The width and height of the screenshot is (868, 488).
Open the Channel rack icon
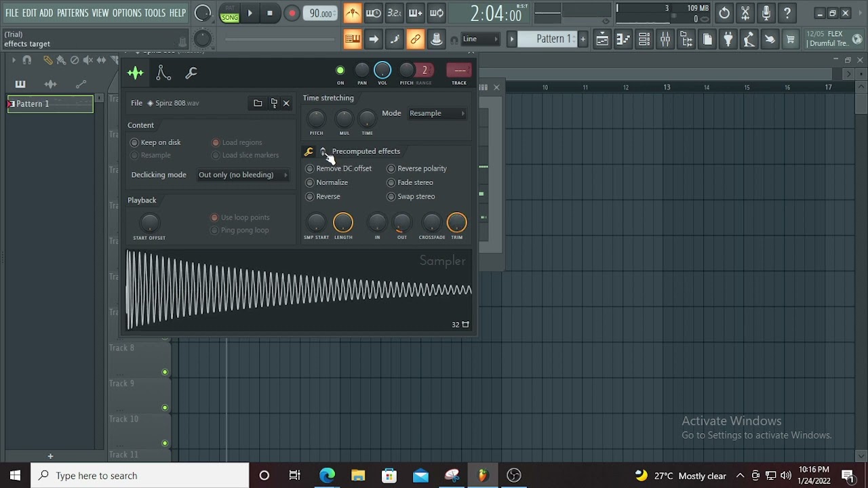point(644,39)
